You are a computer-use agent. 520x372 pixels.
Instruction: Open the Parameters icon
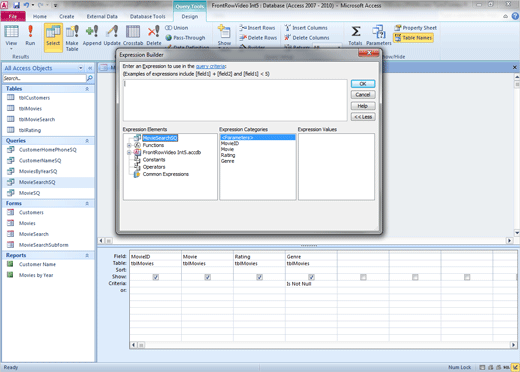379,35
